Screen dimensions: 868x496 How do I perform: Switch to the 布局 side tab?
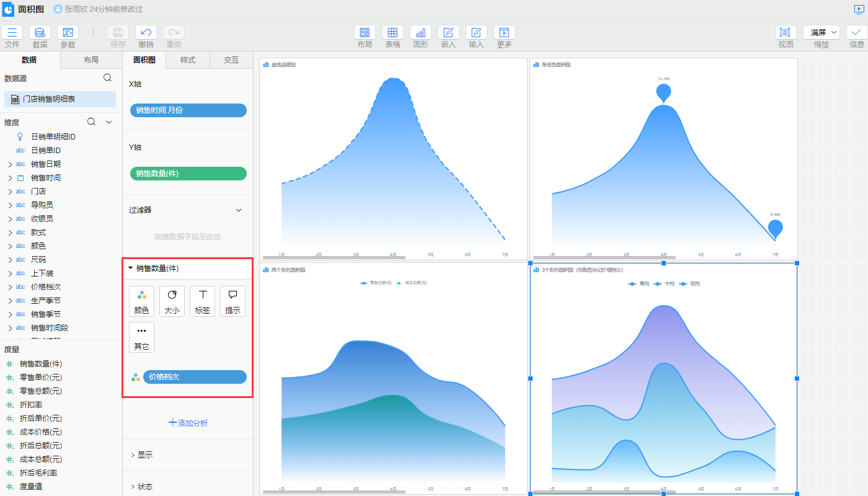(x=91, y=60)
